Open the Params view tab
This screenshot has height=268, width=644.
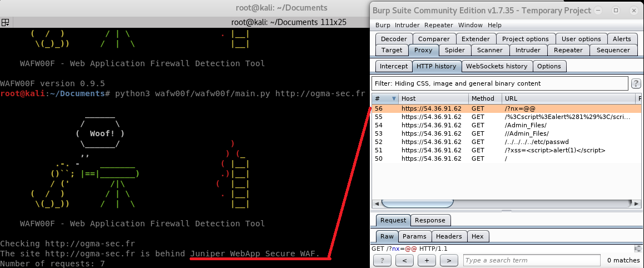pyautogui.click(x=414, y=236)
